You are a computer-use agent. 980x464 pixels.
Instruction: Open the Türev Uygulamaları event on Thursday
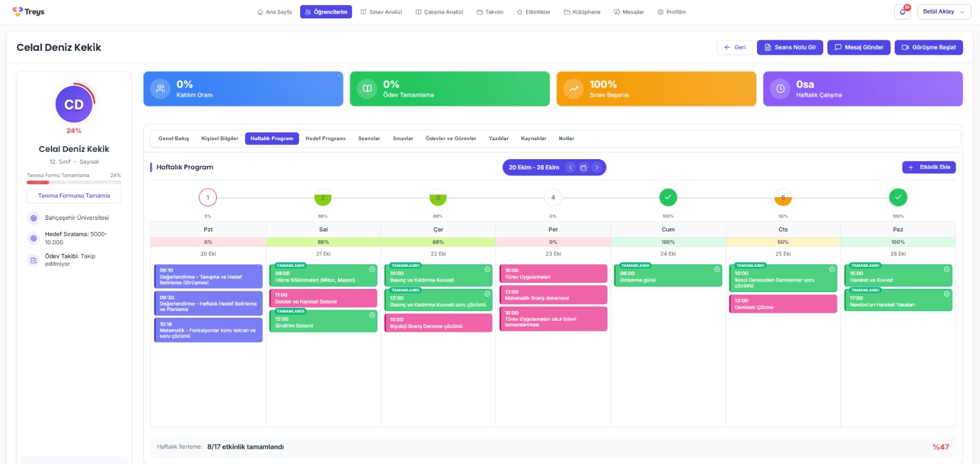point(553,274)
